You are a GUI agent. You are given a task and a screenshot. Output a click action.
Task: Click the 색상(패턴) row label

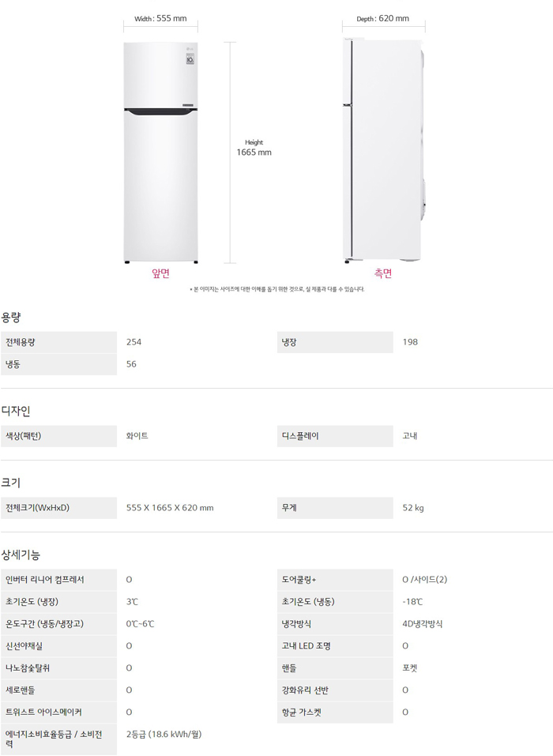[24, 436]
